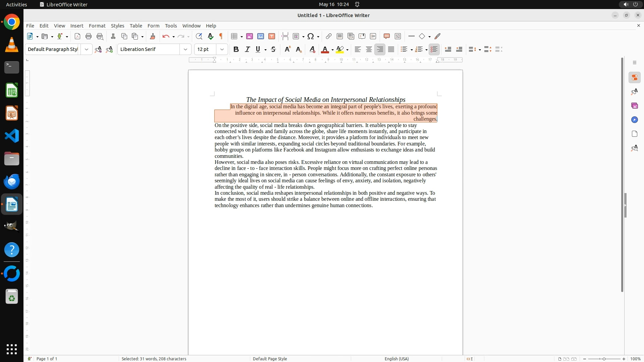The width and height of the screenshot is (644, 362).
Task: Open the Tools menu
Action: [x=171, y=26]
